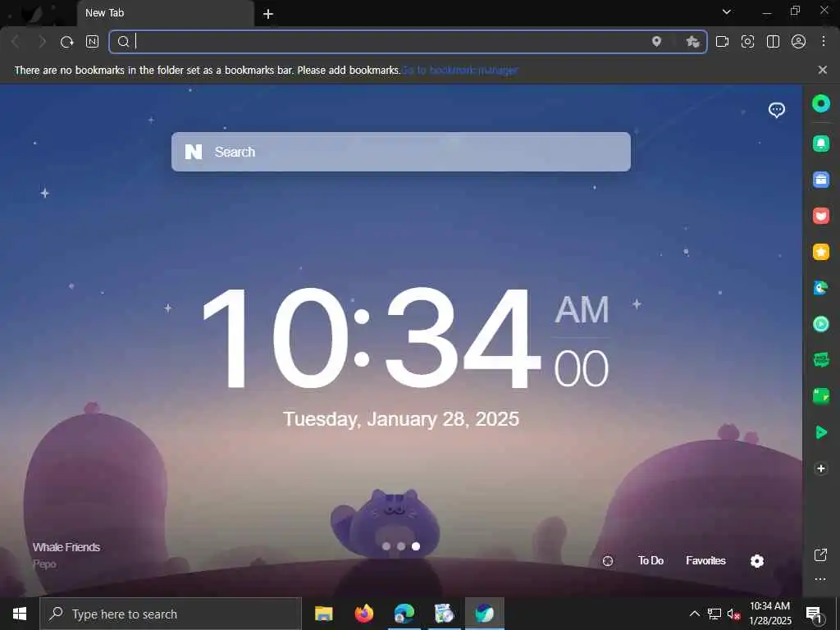Screen dimensions: 840x630
Task: Dismiss the no-bookmarks bar message
Action: tap(823, 70)
